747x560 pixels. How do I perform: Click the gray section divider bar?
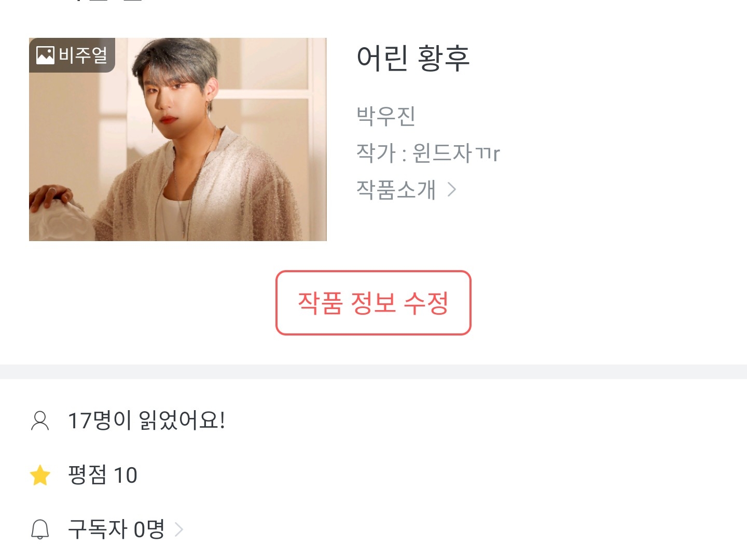pyautogui.click(x=374, y=372)
